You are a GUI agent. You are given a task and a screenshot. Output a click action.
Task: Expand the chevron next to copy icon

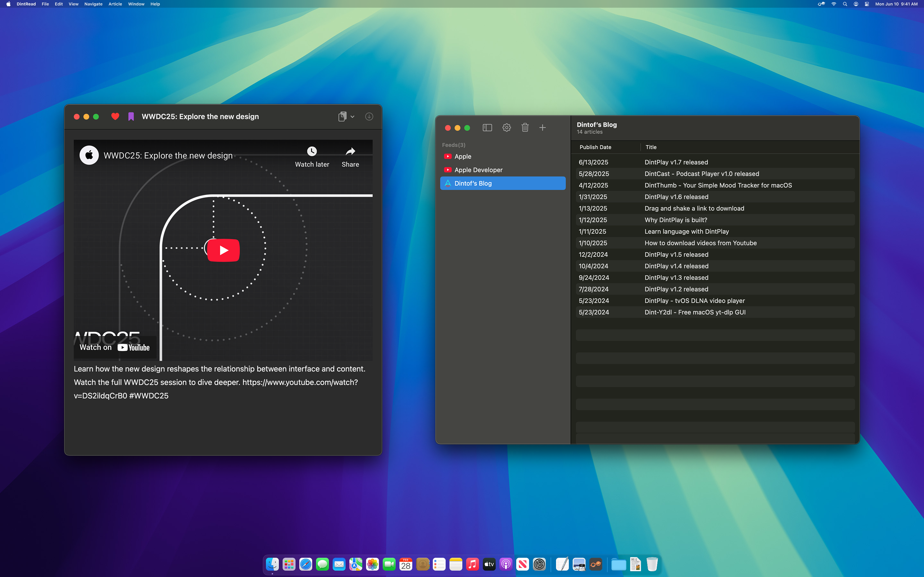pos(352,117)
